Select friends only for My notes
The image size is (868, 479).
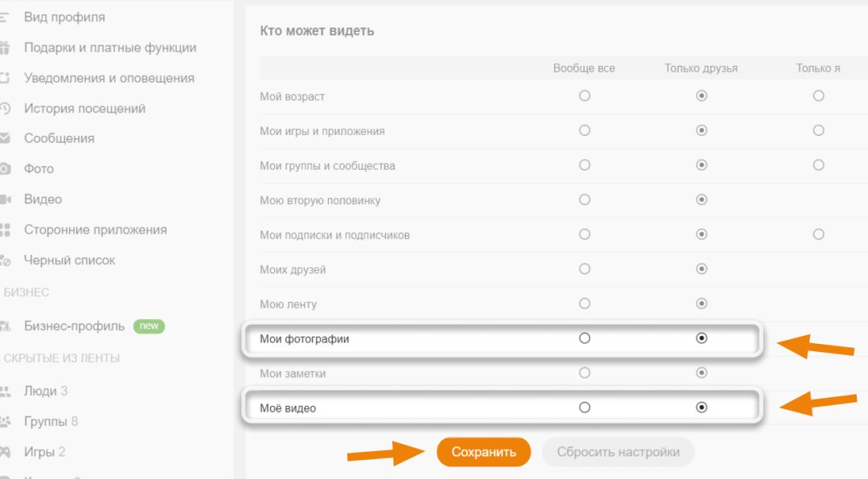702,373
